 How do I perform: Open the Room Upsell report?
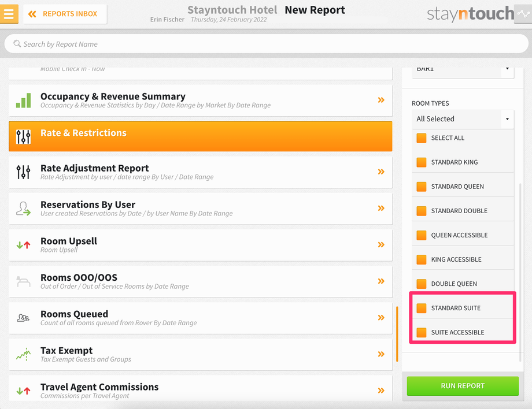click(201, 245)
